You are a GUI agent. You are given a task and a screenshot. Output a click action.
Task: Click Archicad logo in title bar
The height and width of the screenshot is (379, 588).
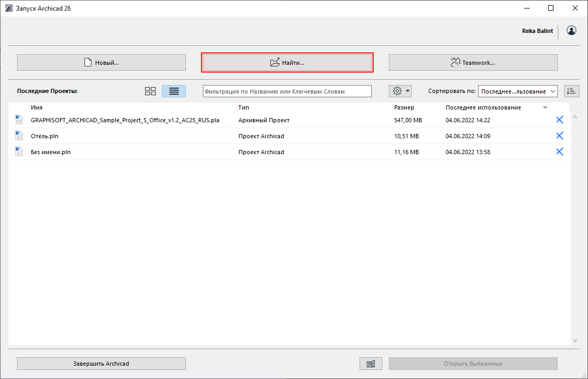(8, 9)
